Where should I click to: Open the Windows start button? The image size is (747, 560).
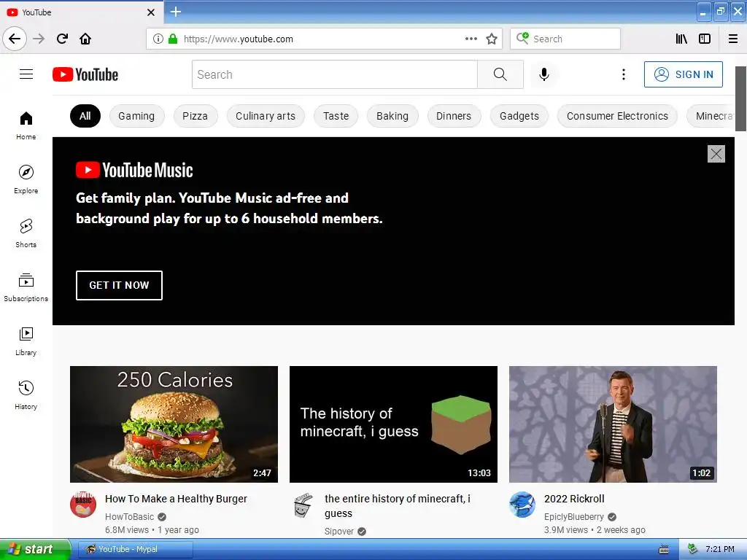click(35, 549)
